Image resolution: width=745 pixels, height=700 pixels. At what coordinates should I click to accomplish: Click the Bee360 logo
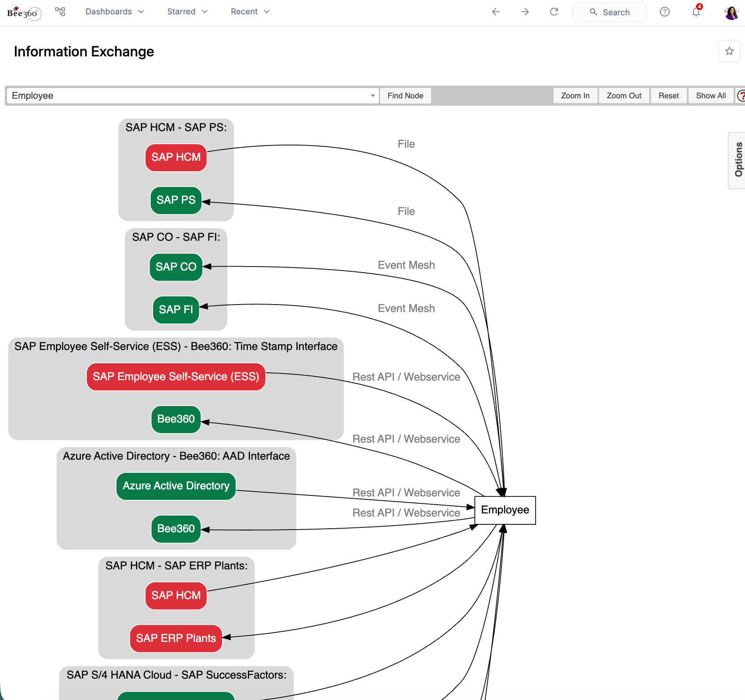click(24, 13)
